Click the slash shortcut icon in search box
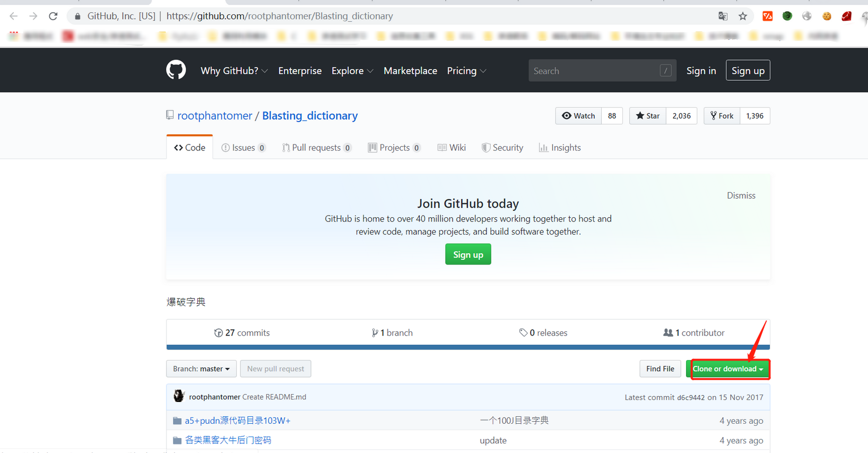 pyautogui.click(x=665, y=71)
